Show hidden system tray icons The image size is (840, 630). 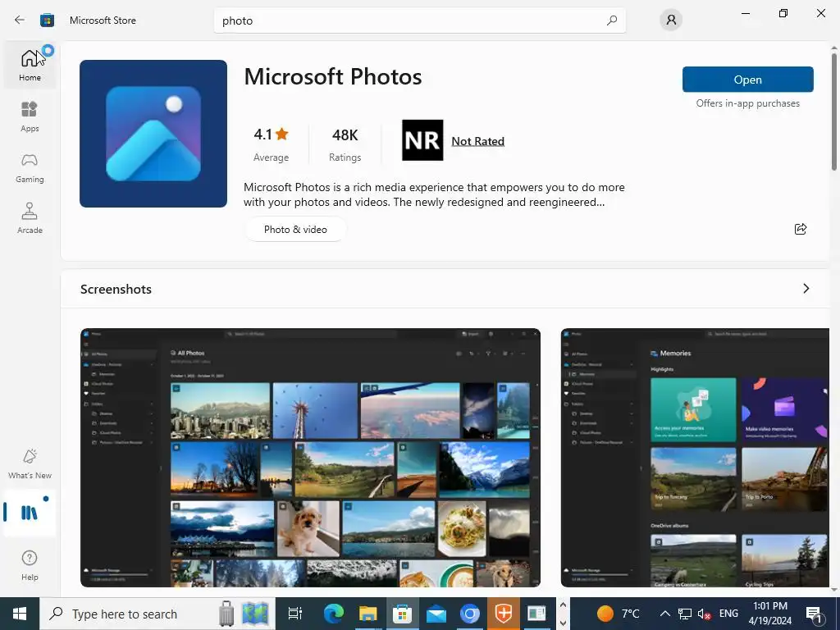point(664,614)
